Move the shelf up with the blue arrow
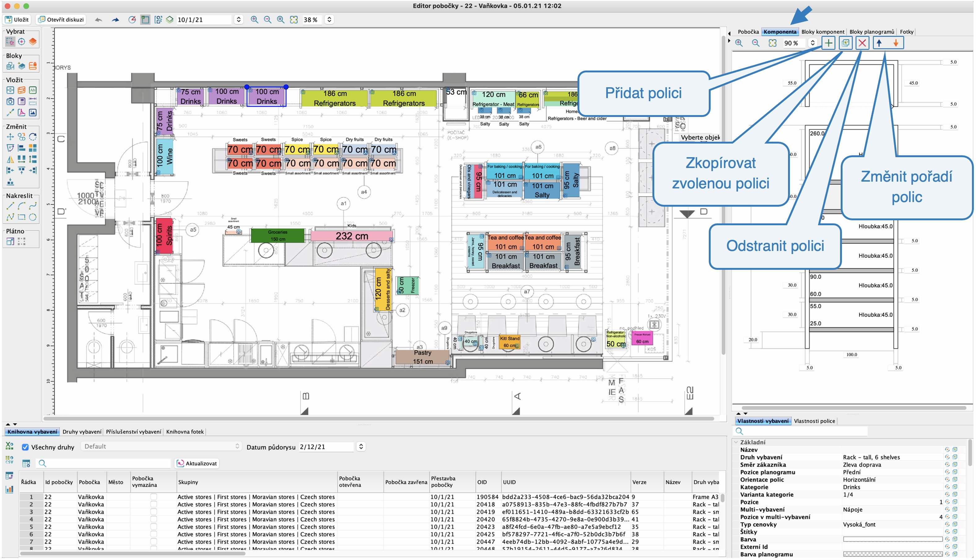Image resolution: width=976 pixels, height=560 pixels. coord(879,43)
